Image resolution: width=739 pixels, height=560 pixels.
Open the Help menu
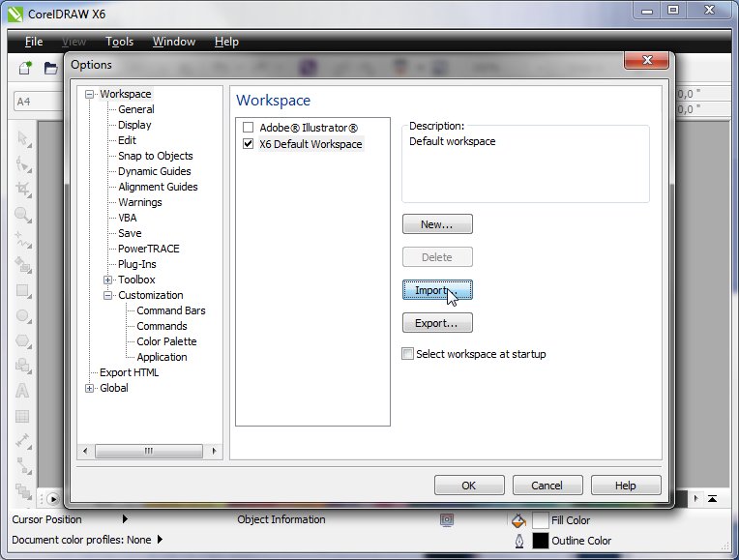(226, 42)
